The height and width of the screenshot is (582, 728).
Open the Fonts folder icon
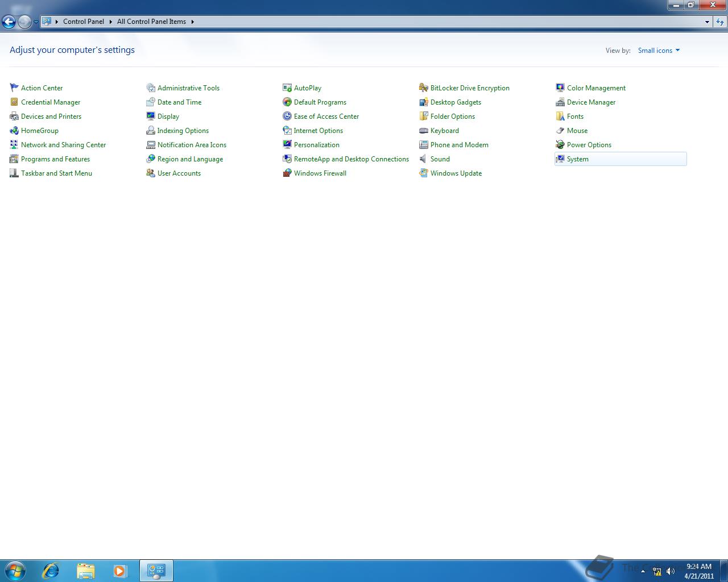(560, 116)
